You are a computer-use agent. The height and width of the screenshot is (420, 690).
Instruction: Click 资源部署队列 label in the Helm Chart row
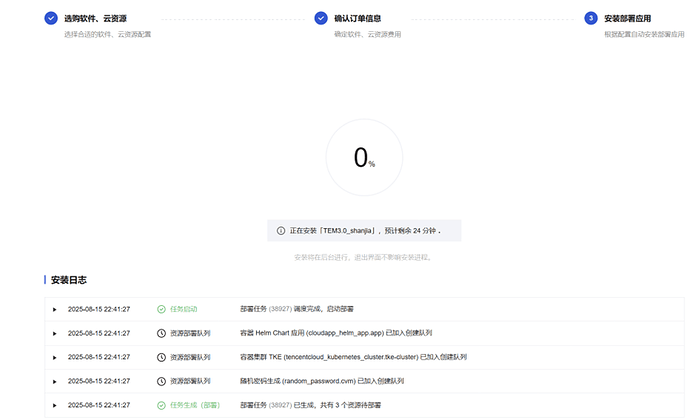pos(190,333)
